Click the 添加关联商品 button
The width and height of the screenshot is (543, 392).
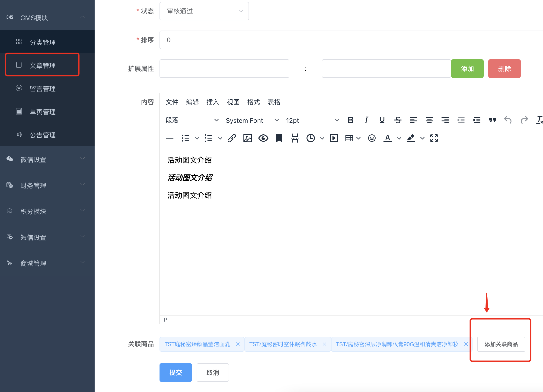501,344
